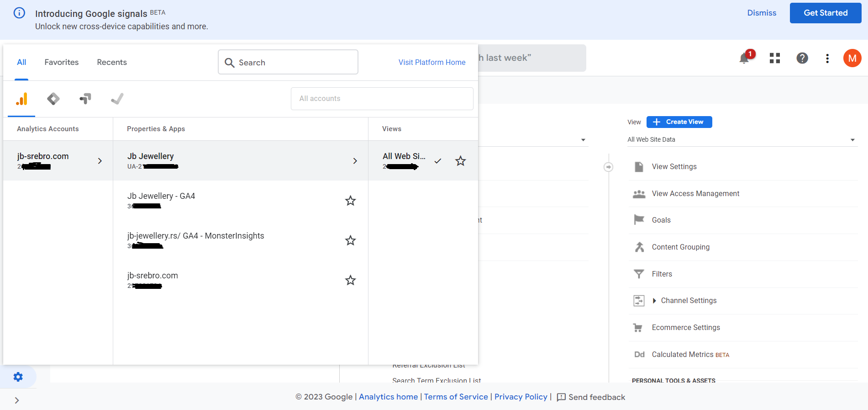868x410 pixels.
Task: Favorite the MonsterInsights GA4 property star
Action: tap(350, 240)
